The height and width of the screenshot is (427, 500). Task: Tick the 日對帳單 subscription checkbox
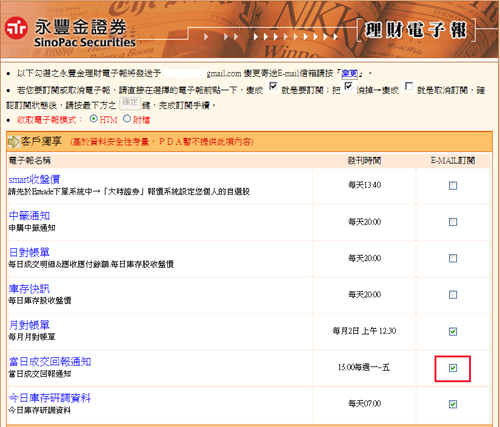click(453, 258)
